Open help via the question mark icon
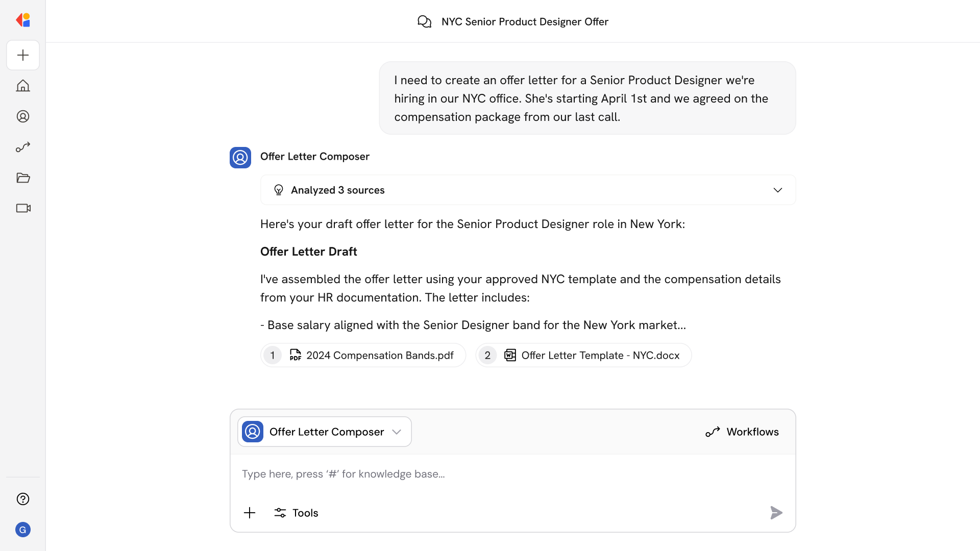980x551 pixels. [x=22, y=499]
